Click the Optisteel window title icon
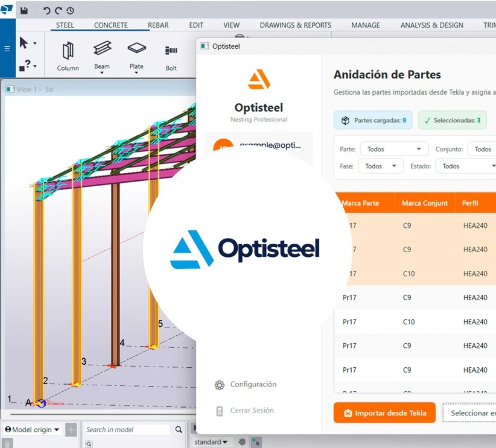The width and height of the screenshot is (496, 448). pos(205,46)
